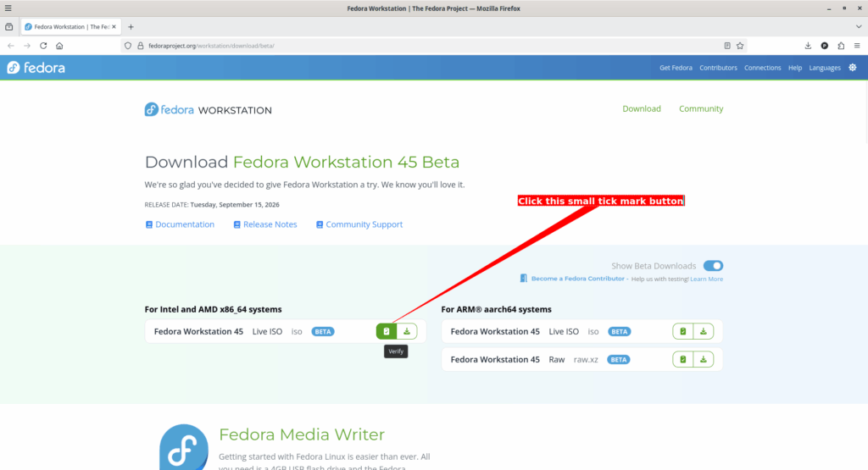This screenshot has height=470, width=868.
Task: Click the tracking protection shield icon
Action: (128, 46)
